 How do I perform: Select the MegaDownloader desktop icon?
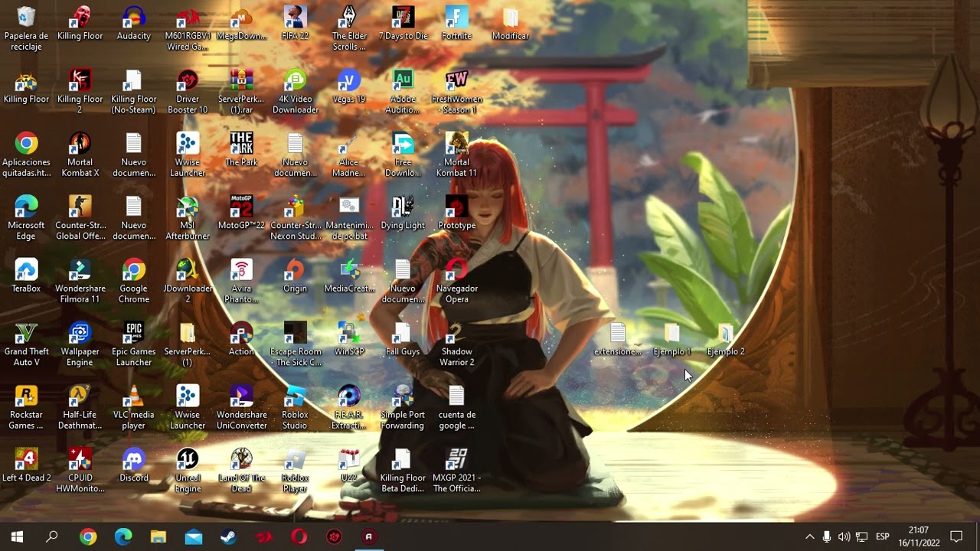241,24
